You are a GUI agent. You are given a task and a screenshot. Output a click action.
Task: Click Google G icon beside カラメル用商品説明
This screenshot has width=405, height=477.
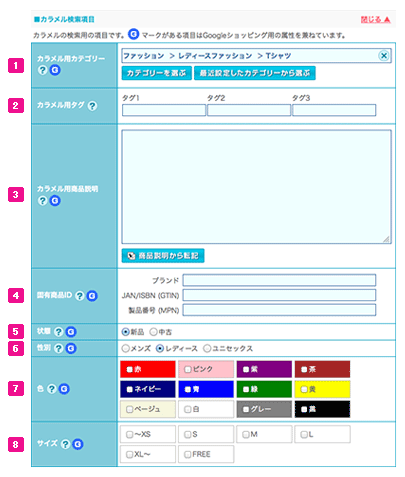pyautogui.click(x=55, y=201)
